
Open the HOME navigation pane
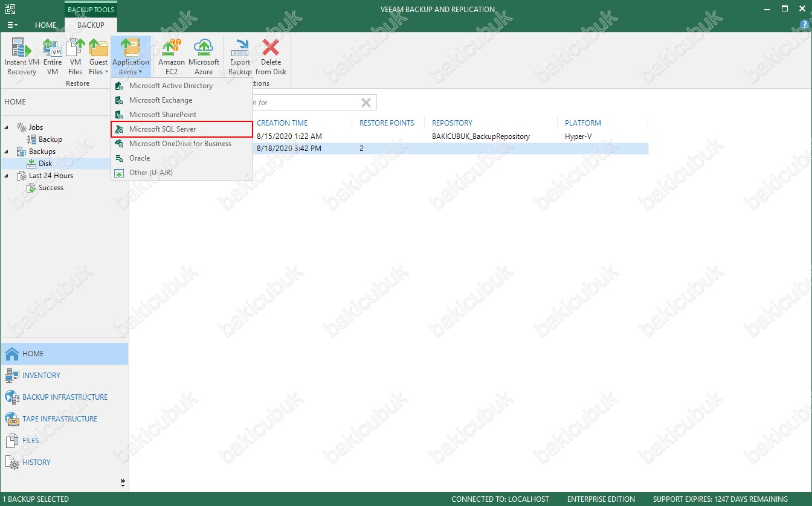[64, 354]
